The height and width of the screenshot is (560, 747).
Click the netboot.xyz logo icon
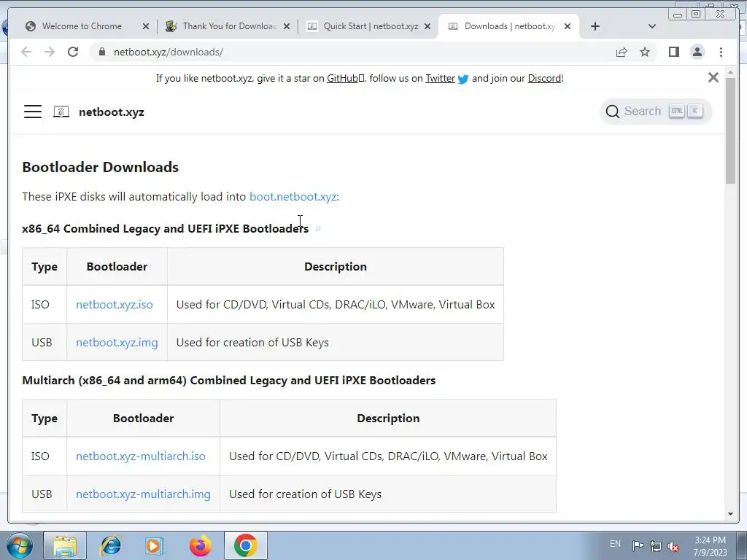point(61,112)
